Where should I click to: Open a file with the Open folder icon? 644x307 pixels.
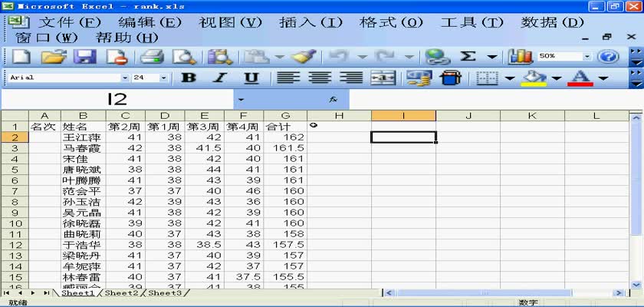(53, 56)
